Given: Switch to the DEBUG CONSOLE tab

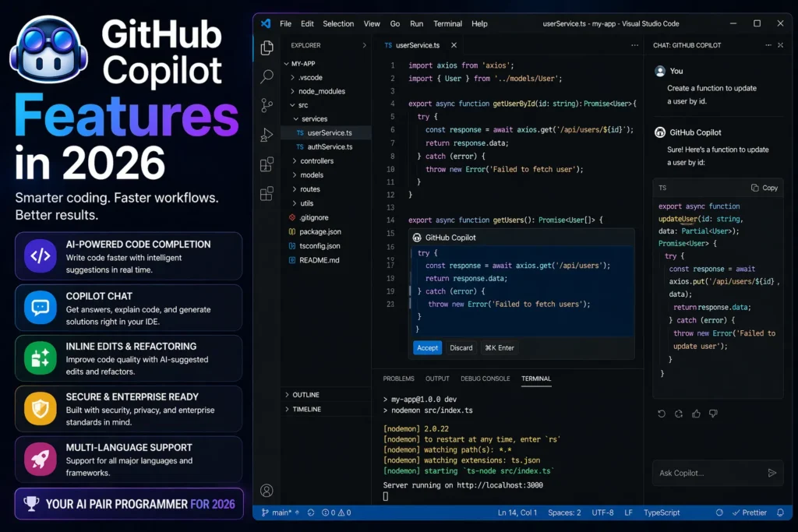Looking at the screenshot, I should coord(485,379).
